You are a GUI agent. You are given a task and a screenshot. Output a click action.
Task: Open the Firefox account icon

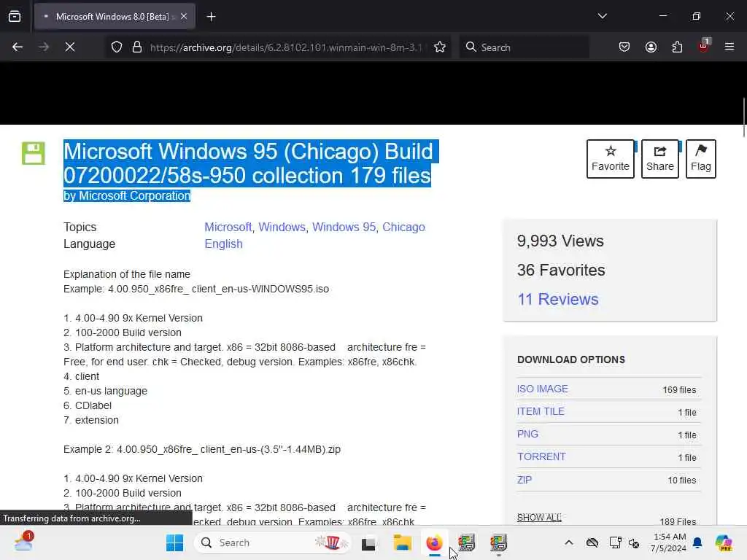click(x=651, y=47)
